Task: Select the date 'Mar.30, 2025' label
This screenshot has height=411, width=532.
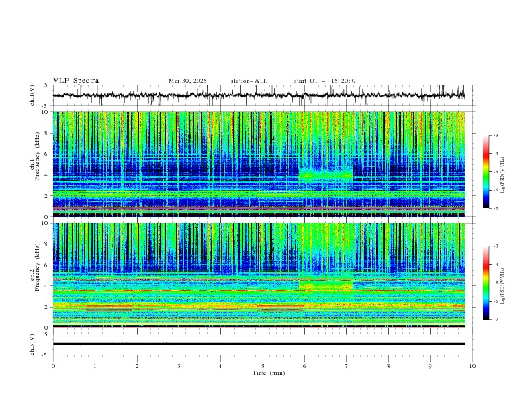Action: (187, 81)
